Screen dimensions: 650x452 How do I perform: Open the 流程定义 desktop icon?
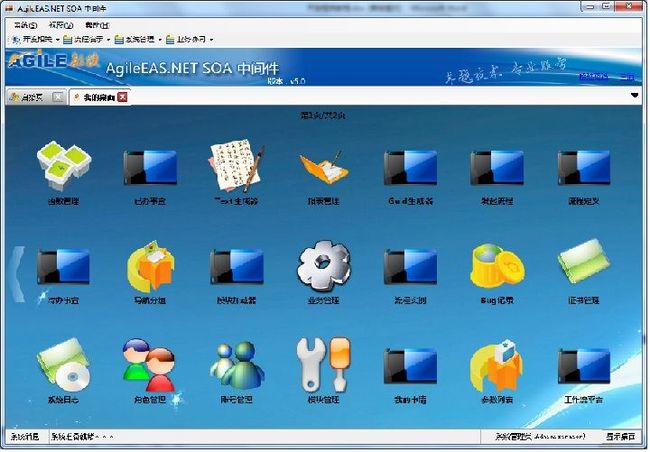click(x=584, y=167)
